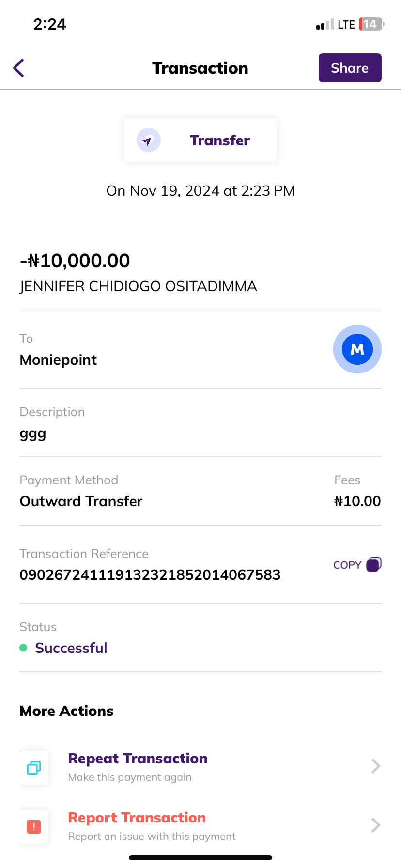Tap the home indicator bar

click(x=200, y=858)
